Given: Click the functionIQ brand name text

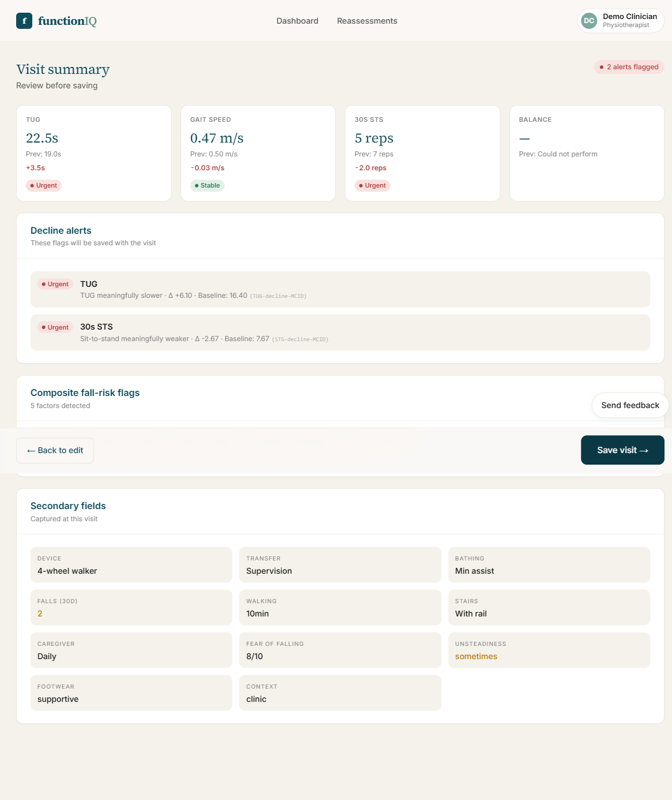Looking at the screenshot, I should (x=67, y=21).
